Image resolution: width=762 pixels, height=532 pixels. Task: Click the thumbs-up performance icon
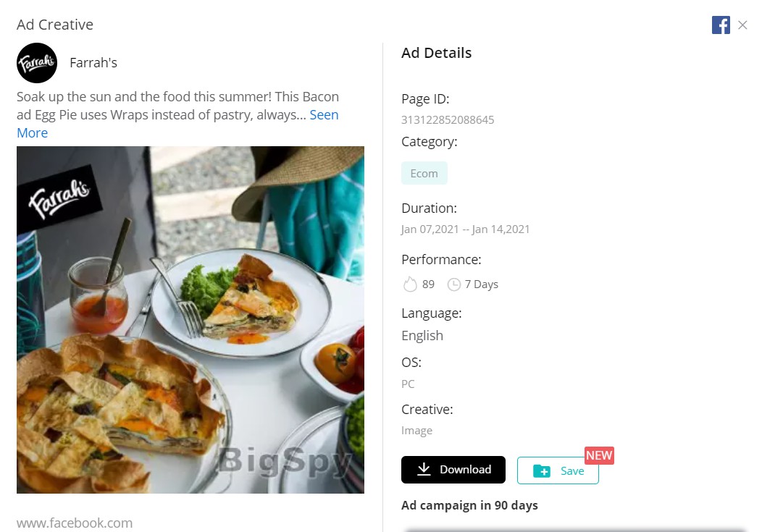coord(410,284)
